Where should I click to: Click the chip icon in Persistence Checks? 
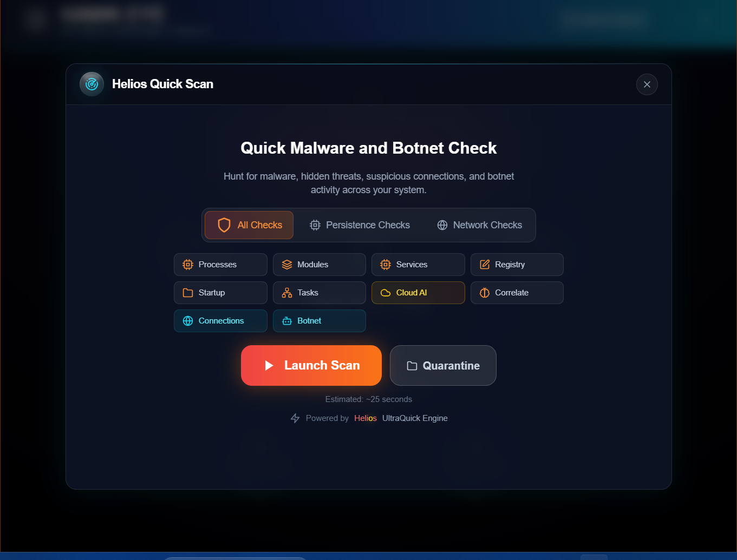coord(315,225)
